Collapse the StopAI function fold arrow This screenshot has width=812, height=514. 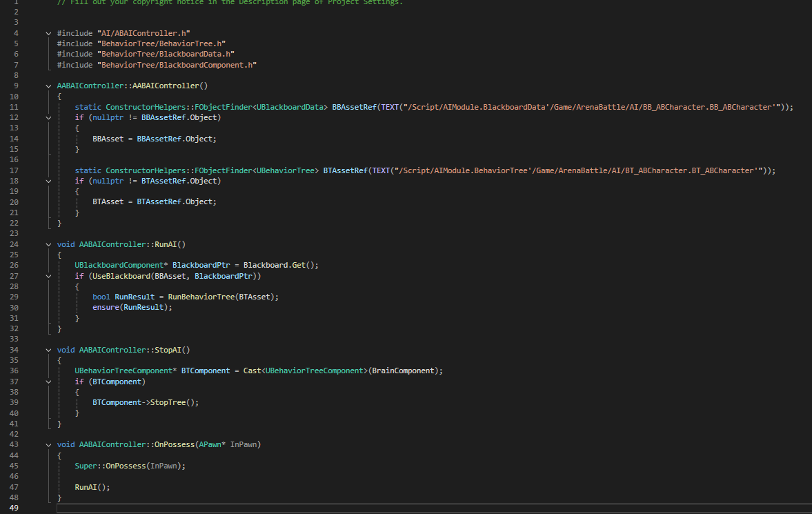48,350
